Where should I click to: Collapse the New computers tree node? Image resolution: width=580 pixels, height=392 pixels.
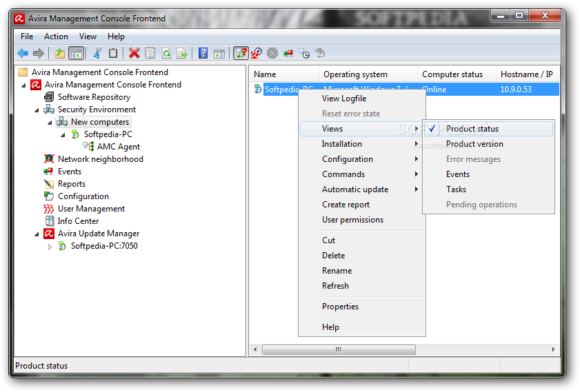click(x=50, y=123)
